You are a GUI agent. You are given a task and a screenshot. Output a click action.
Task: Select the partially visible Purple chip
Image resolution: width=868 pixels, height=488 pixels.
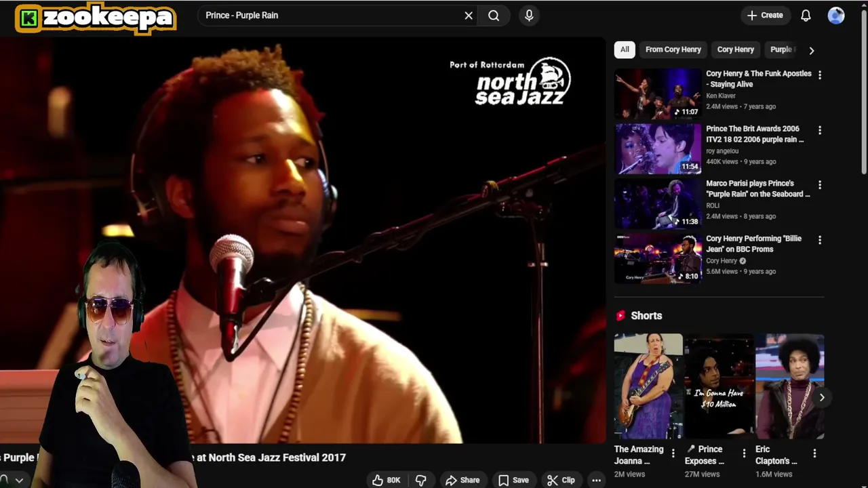point(782,49)
